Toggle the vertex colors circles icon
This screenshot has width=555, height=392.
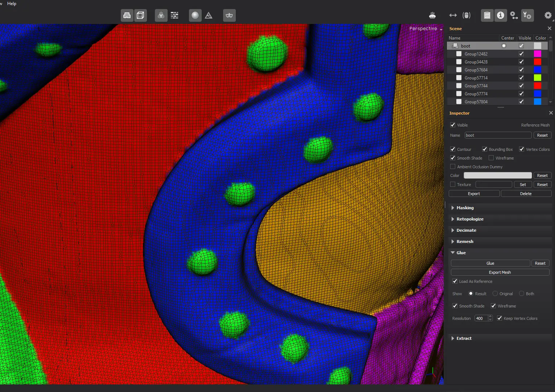(161, 15)
